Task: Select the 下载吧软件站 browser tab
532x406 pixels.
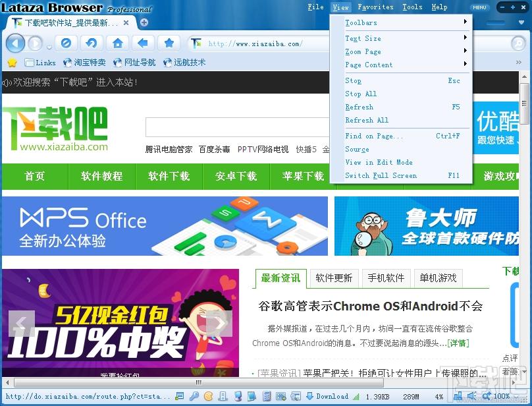Action: click(x=70, y=23)
